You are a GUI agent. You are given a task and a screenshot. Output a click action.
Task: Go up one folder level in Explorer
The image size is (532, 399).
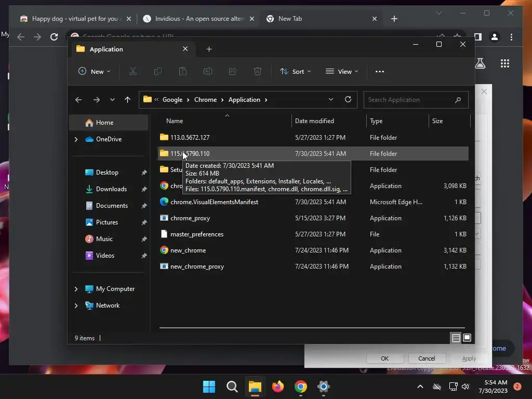pyautogui.click(x=128, y=100)
